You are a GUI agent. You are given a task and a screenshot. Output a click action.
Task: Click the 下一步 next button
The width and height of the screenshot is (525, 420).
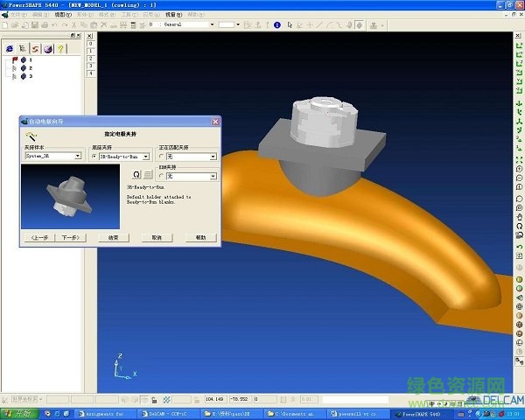pyautogui.click(x=69, y=237)
